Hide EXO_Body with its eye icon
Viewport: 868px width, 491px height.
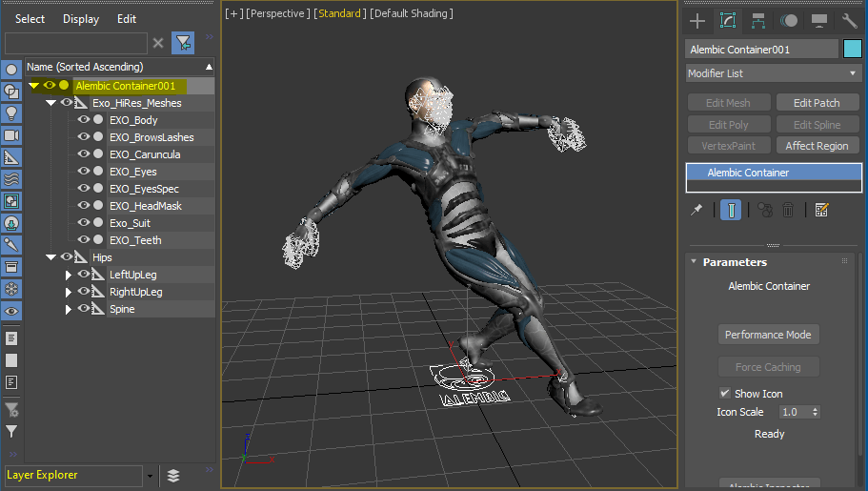click(84, 120)
